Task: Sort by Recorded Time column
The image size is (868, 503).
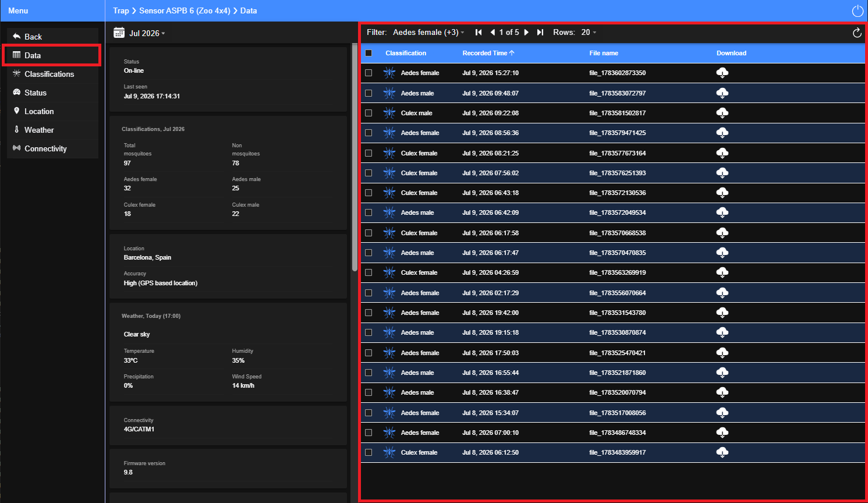Action: click(488, 53)
